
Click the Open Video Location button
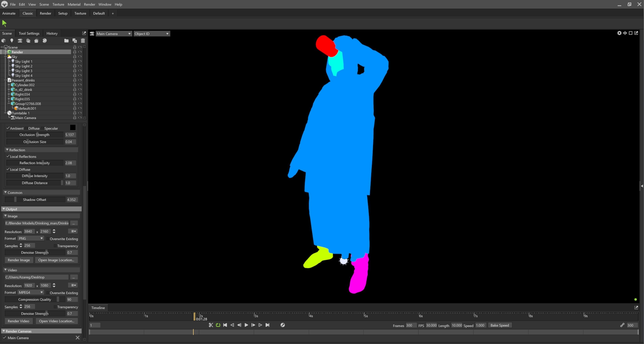click(56, 321)
